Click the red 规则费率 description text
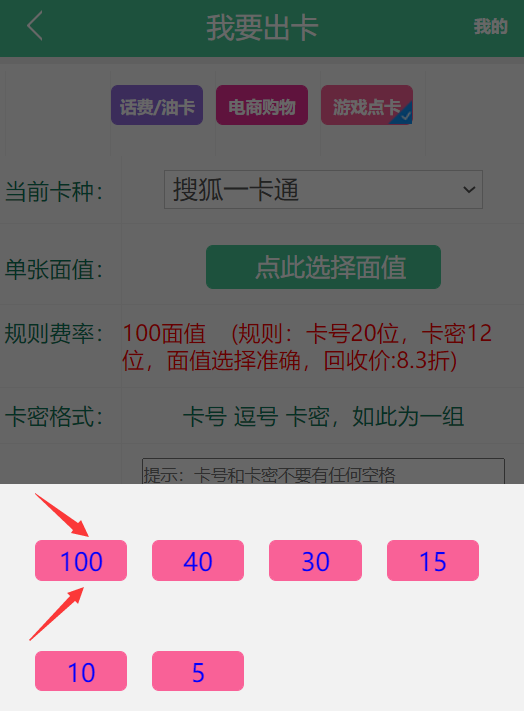 coord(307,347)
